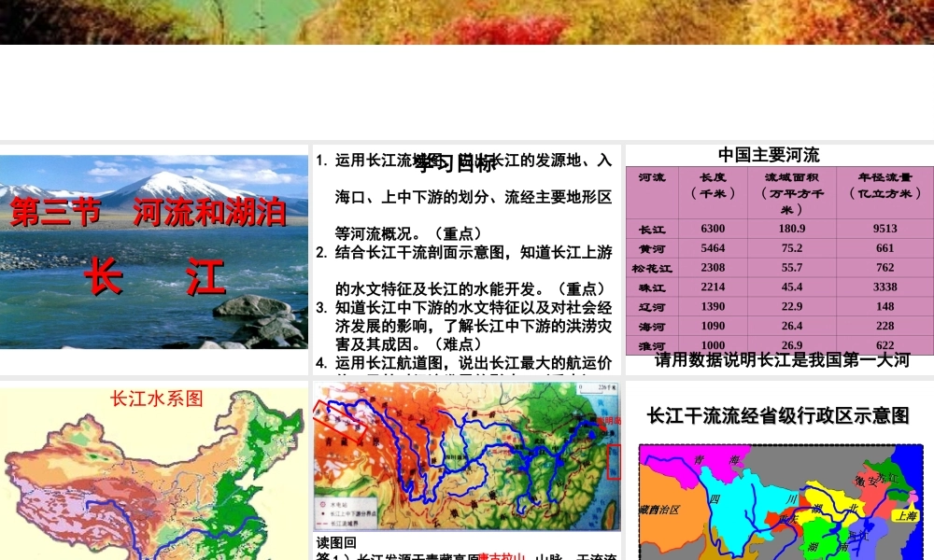Click the value 6300 in the table

[x=713, y=229]
